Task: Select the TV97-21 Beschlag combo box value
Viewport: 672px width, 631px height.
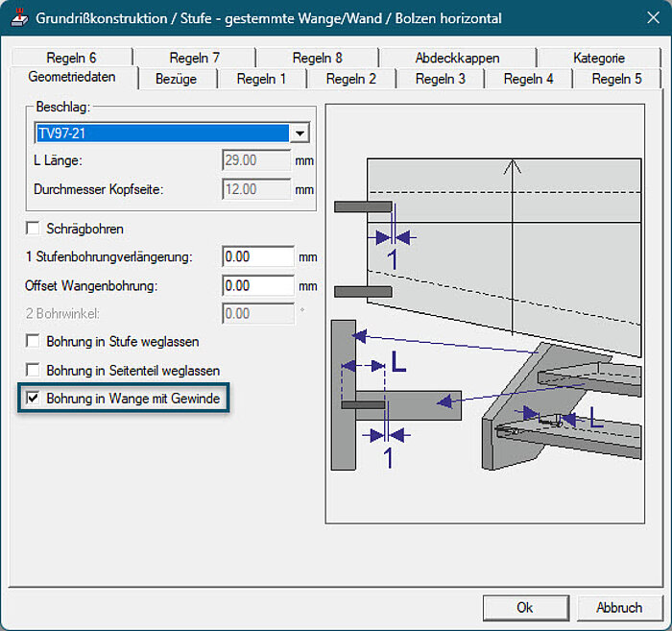Action: [x=163, y=133]
